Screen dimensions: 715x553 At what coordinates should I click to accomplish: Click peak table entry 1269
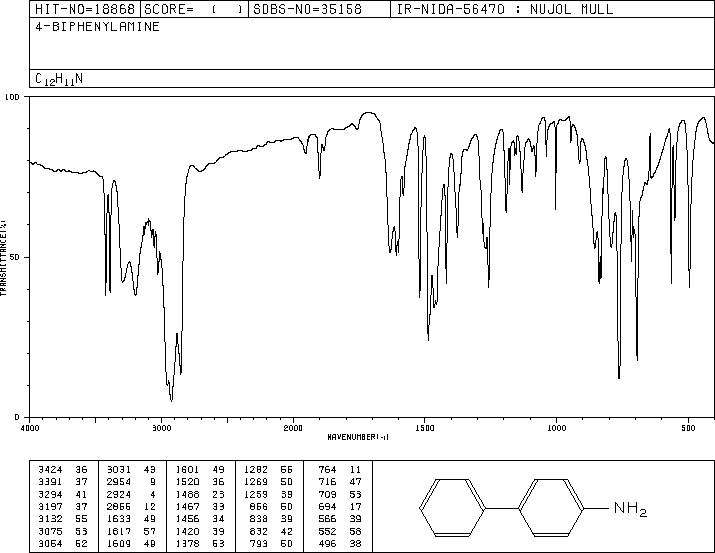tap(269, 482)
